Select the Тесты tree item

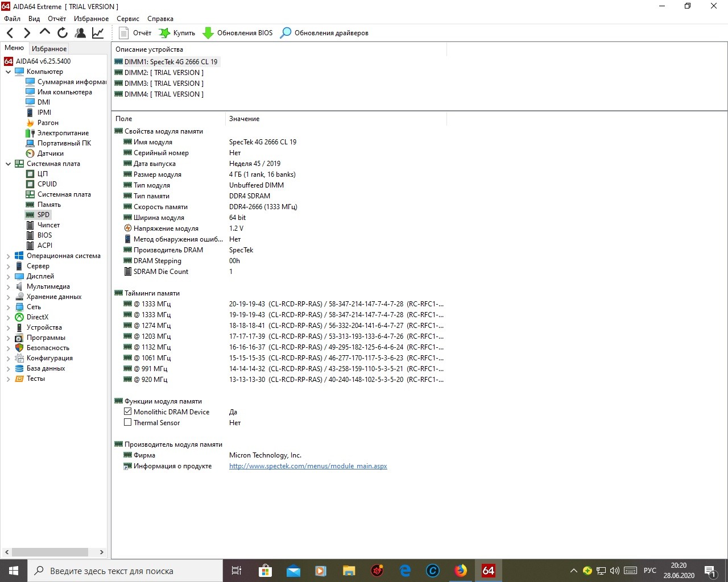click(30, 379)
